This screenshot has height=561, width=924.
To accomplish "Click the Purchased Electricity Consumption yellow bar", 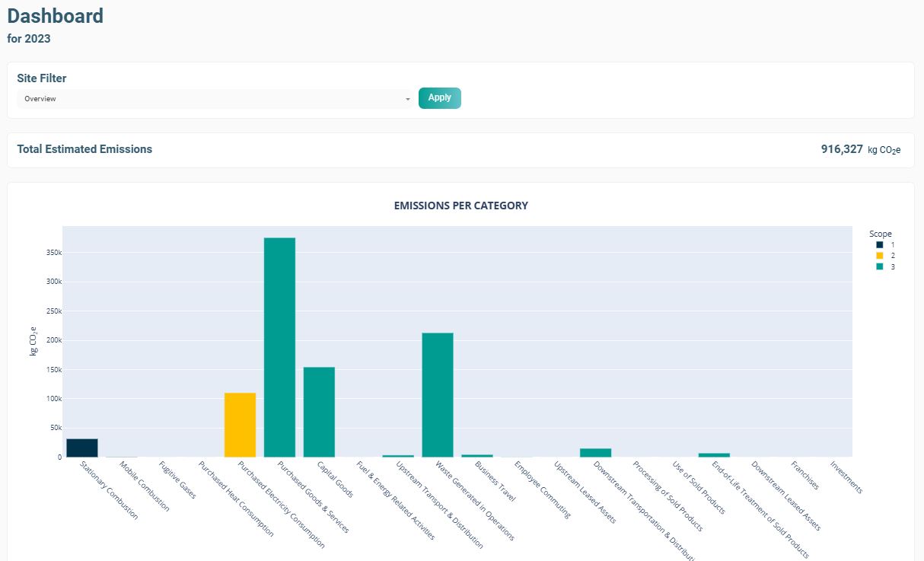I will point(240,425).
